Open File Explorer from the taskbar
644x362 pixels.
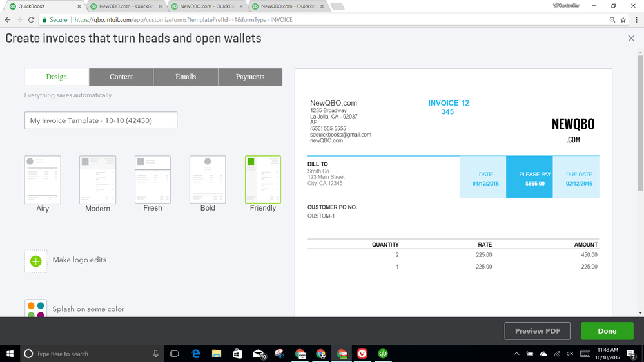click(217, 354)
